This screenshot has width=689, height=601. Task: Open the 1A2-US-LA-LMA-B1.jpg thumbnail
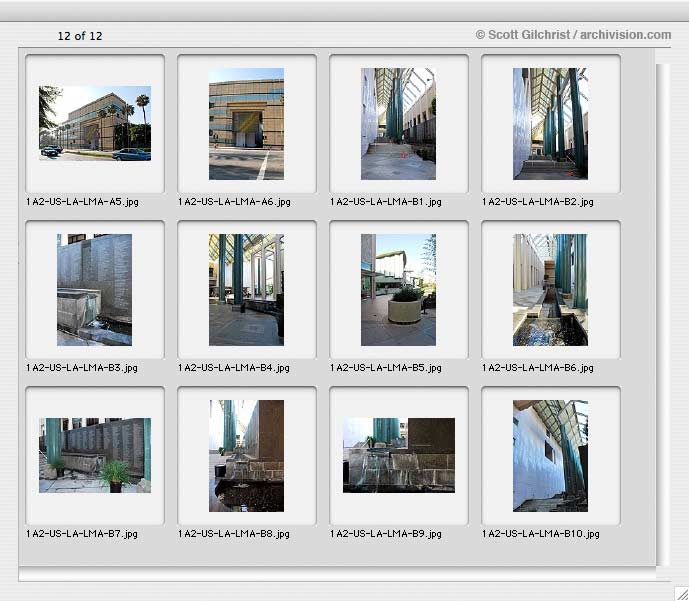pos(399,123)
